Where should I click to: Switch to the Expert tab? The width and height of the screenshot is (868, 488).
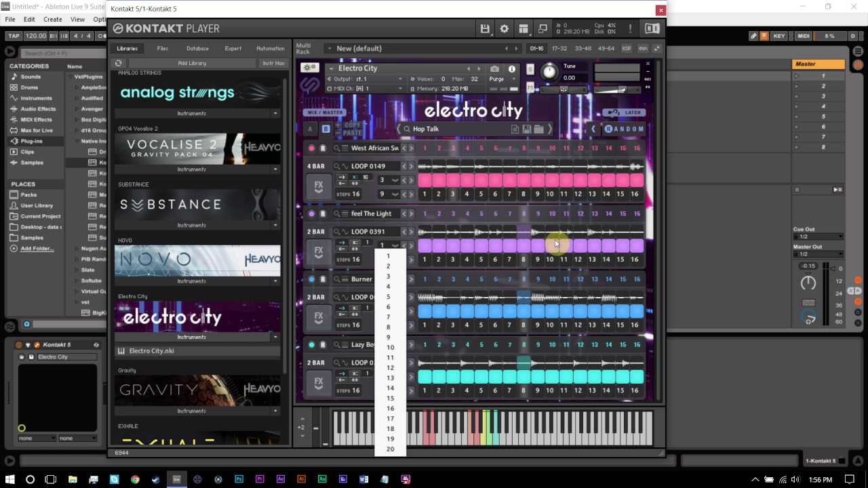pos(233,48)
